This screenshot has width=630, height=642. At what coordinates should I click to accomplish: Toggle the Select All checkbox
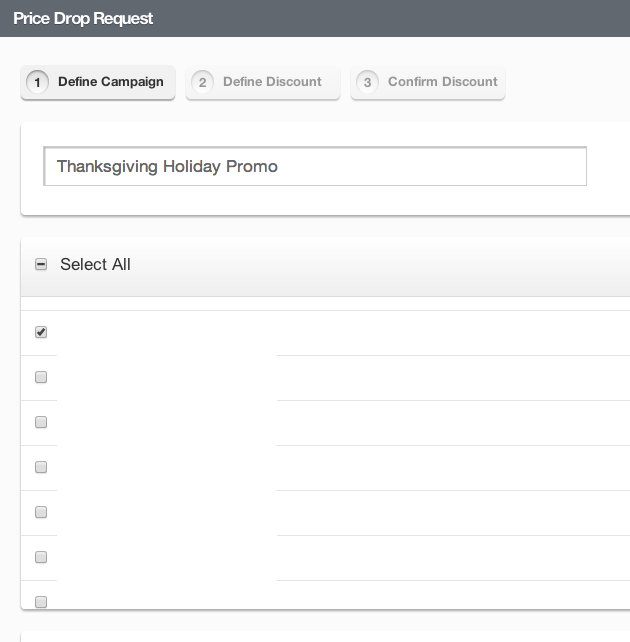[41, 265]
